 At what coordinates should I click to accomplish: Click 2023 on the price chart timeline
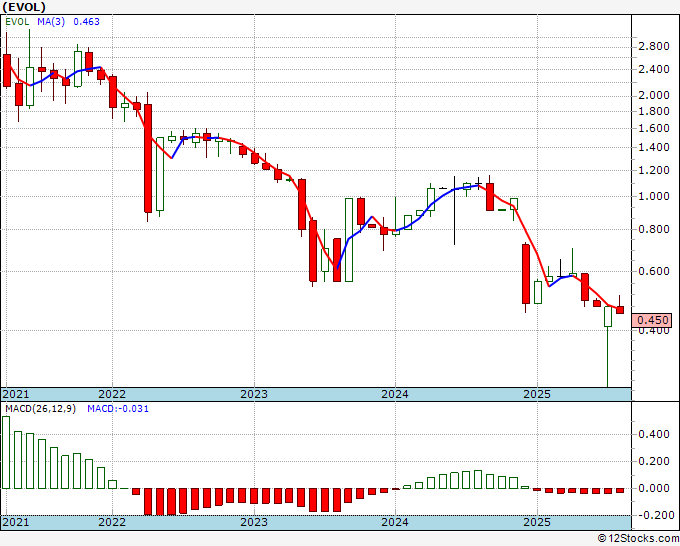(254, 394)
